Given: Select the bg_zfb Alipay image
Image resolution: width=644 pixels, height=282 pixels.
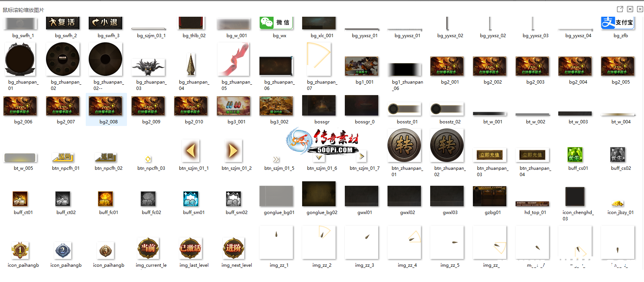Looking at the screenshot, I should click(x=618, y=23).
